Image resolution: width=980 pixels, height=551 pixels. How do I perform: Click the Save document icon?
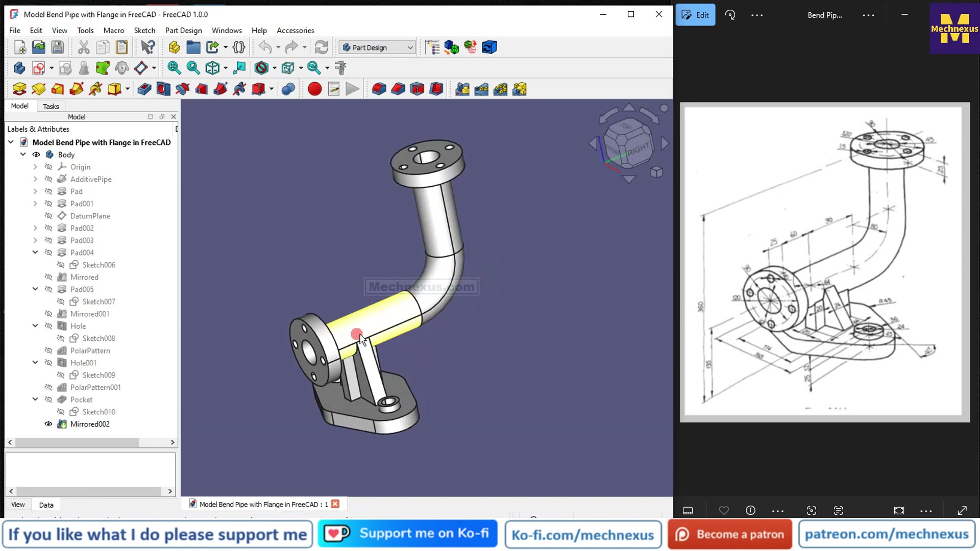[x=57, y=47]
